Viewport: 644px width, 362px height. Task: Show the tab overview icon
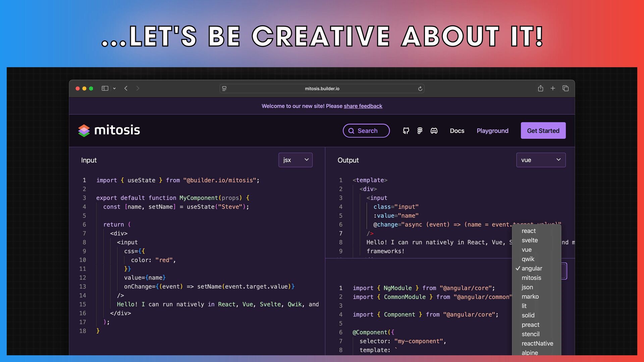point(566,88)
